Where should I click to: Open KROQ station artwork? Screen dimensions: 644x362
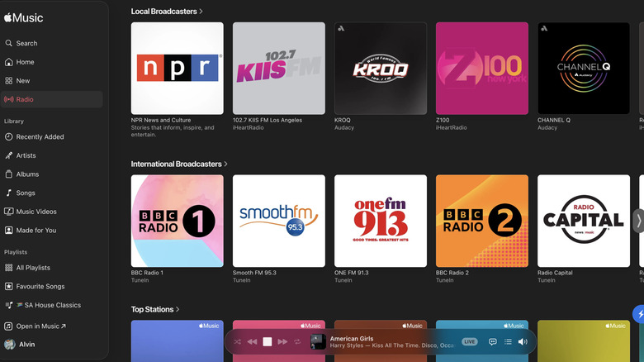click(381, 69)
